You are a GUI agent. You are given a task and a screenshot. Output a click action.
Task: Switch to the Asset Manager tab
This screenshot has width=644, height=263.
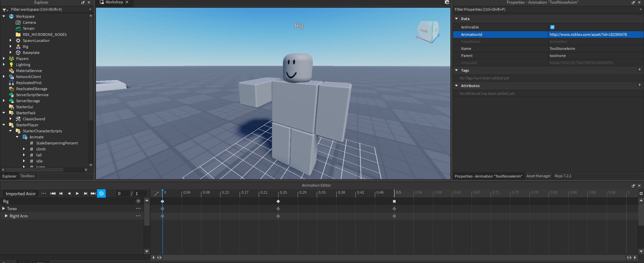[x=538, y=176]
